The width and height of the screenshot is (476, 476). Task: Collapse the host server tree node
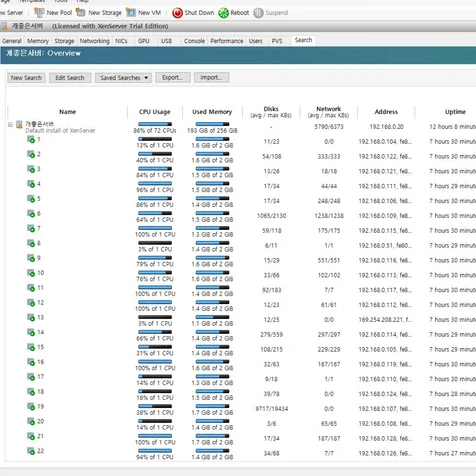(x=10, y=125)
